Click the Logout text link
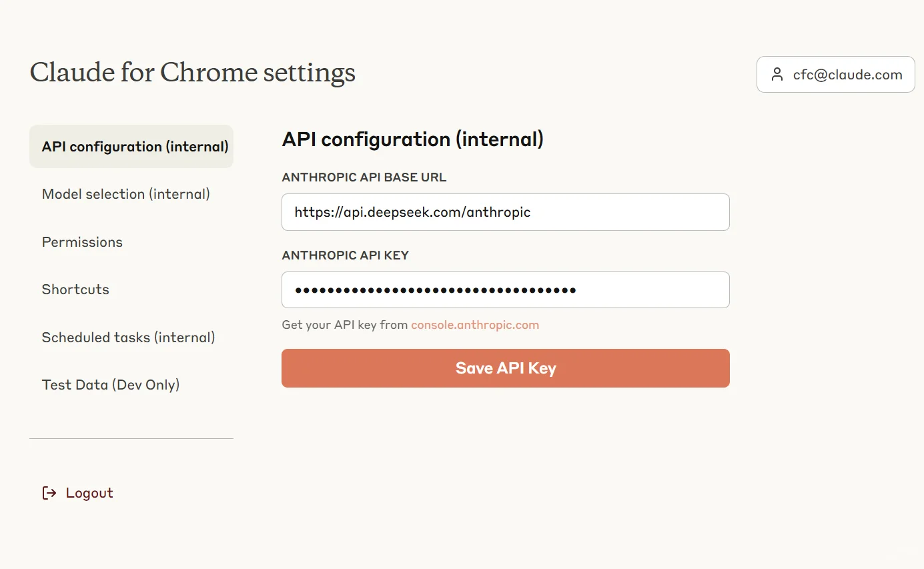Screen dimensions: 924x569 (x=89, y=493)
